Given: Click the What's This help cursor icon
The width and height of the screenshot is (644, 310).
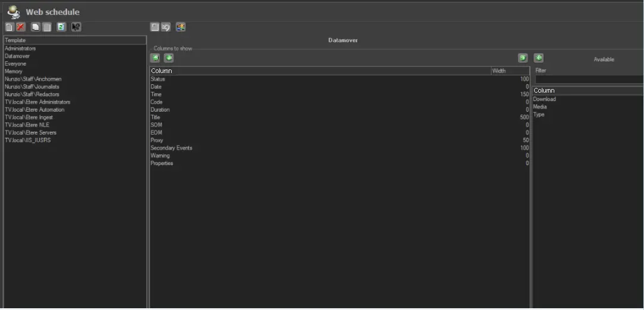Looking at the screenshot, I should point(76,27).
